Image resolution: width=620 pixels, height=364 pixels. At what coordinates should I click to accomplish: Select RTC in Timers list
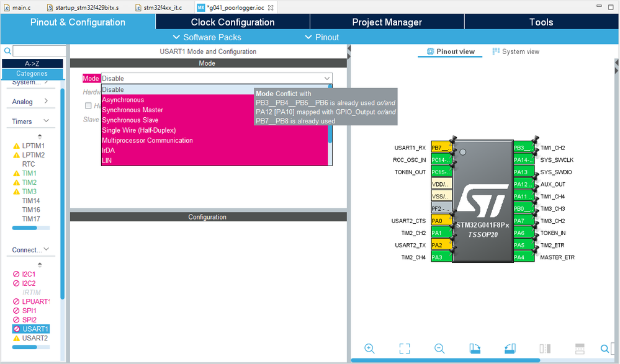[29, 164]
